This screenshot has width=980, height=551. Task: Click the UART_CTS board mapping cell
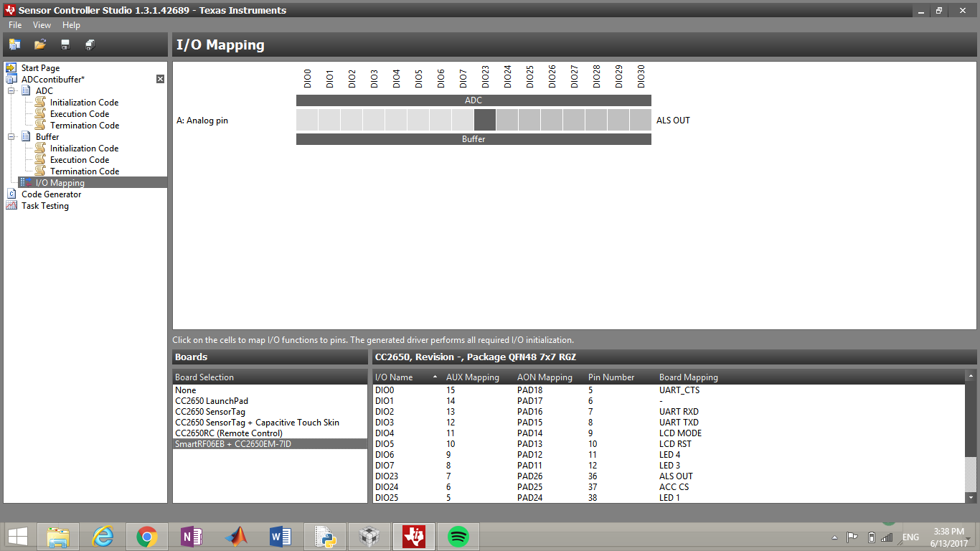click(x=679, y=390)
